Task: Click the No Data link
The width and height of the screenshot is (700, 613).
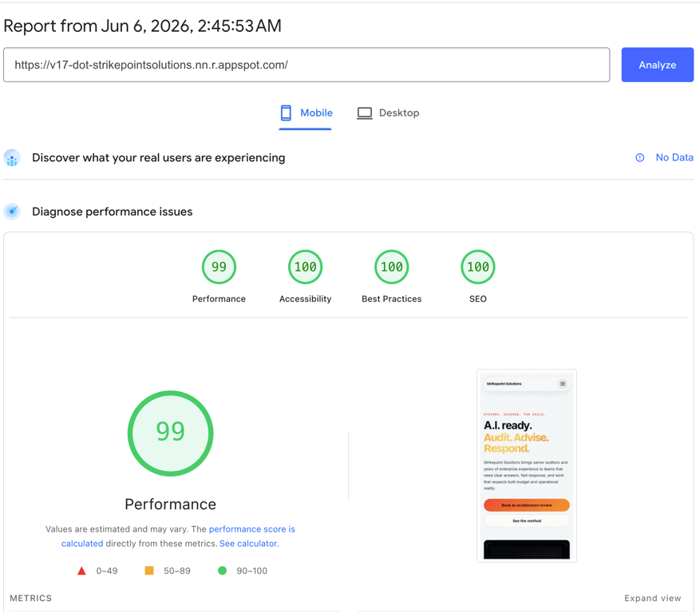Action: click(x=674, y=157)
